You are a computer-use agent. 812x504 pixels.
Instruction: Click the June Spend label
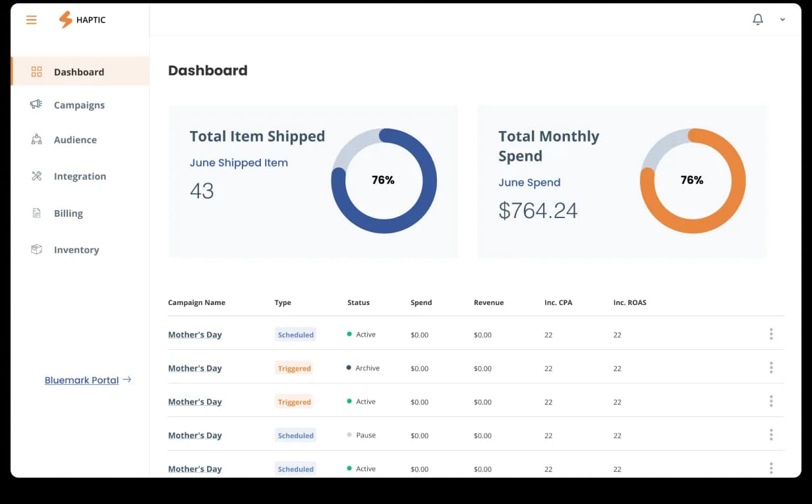(529, 182)
